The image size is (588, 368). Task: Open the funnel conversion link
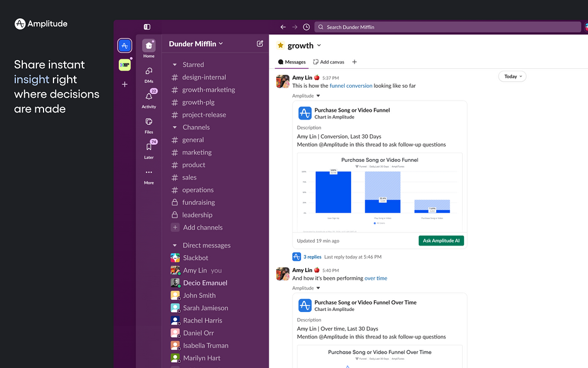350,85
